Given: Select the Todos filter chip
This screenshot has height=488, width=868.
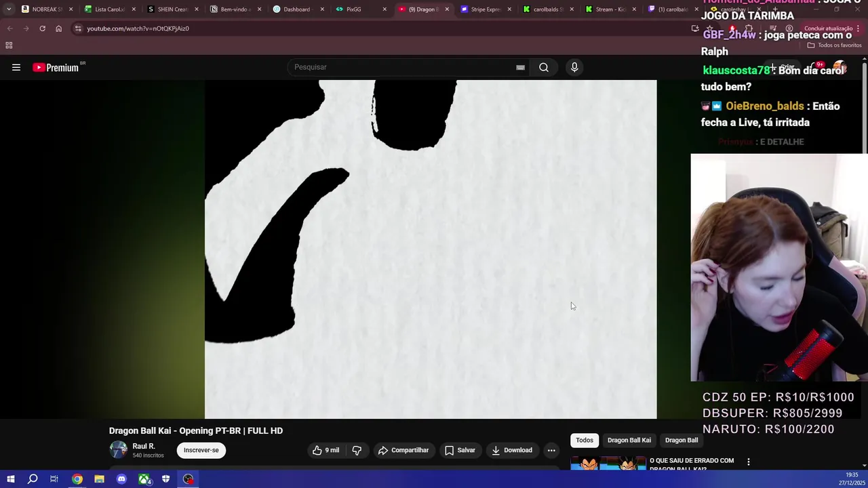Looking at the screenshot, I should (585, 441).
